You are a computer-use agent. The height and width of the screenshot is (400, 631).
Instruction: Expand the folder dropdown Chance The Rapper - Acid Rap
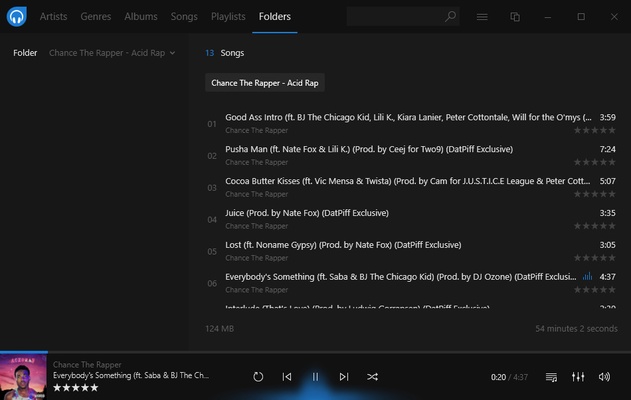click(112, 53)
